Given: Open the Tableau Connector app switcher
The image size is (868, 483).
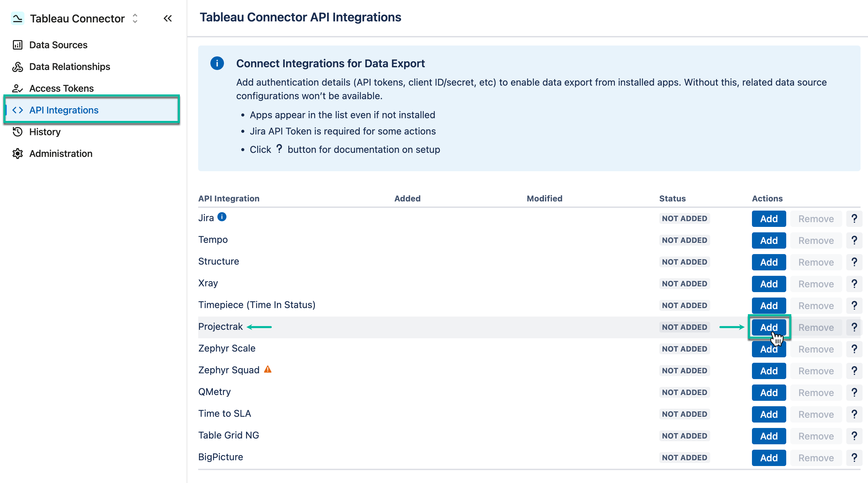Looking at the screenshot, I should click(x=134, y=18).
